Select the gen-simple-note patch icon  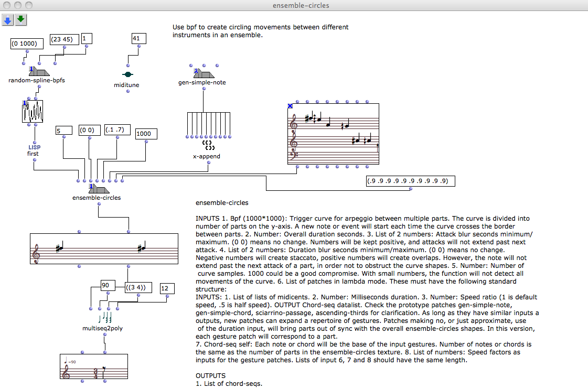pos(202,74)
